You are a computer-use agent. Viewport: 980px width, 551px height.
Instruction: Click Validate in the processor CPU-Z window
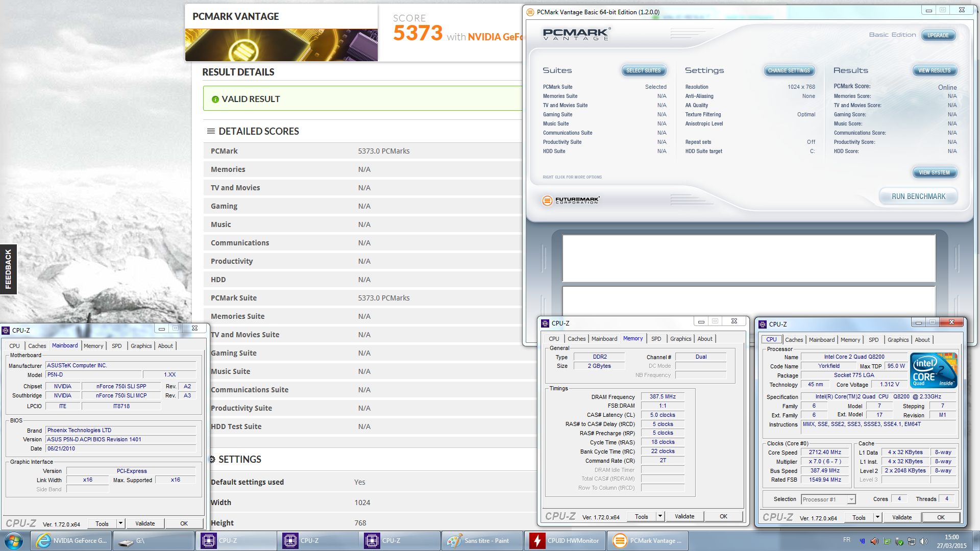(x=902, y=517)
